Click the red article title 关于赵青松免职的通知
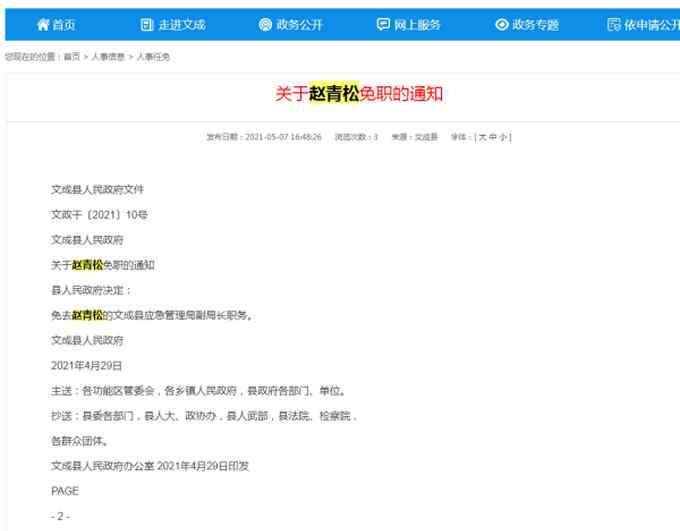 pyautogui.click(x=359, y=94)
